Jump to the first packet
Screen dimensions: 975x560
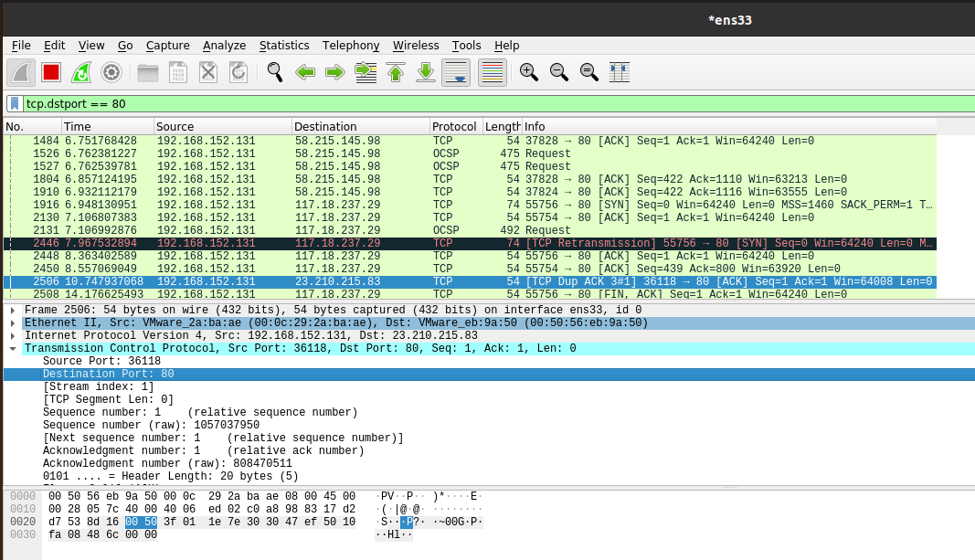396,72
